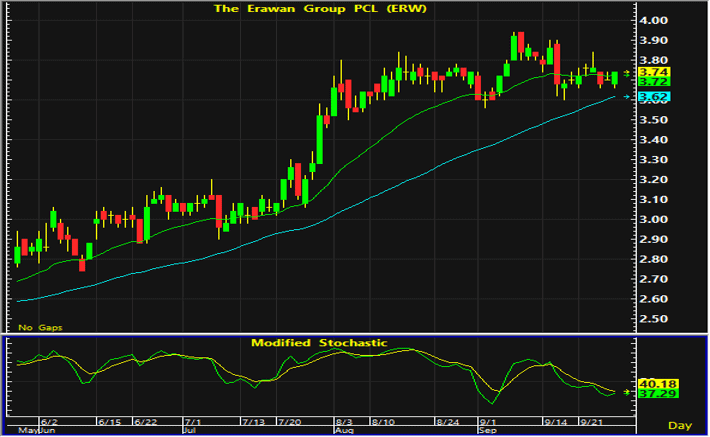This screenshot has width=710, height=437.
Task: Click the green 3.72 price label
Action: click(x=654, y=82)
